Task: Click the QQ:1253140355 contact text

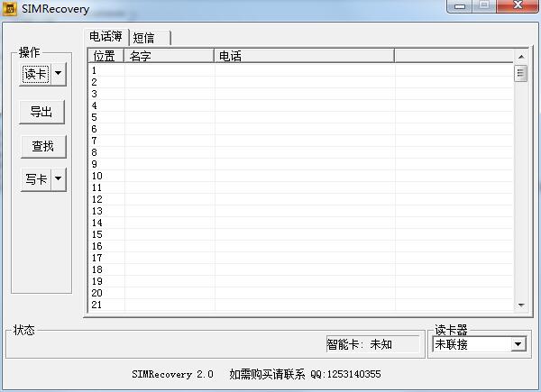Action: tap(345, 374)
